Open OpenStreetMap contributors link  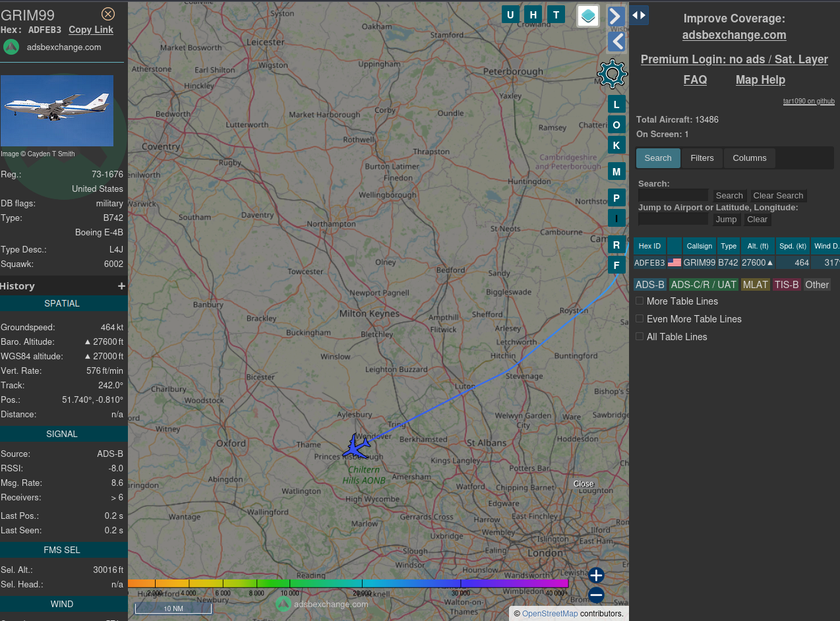tap(550, 614)
